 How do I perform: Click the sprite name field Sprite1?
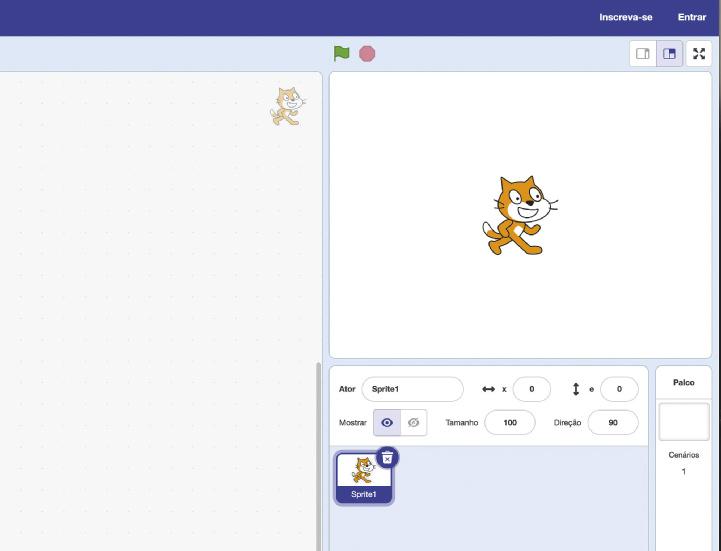[412, 389]
